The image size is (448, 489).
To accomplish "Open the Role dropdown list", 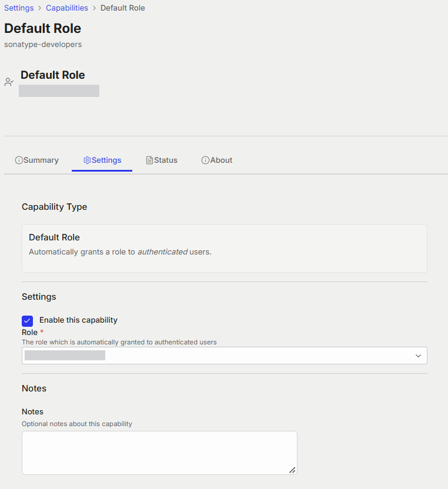I will tap(225, 356).
